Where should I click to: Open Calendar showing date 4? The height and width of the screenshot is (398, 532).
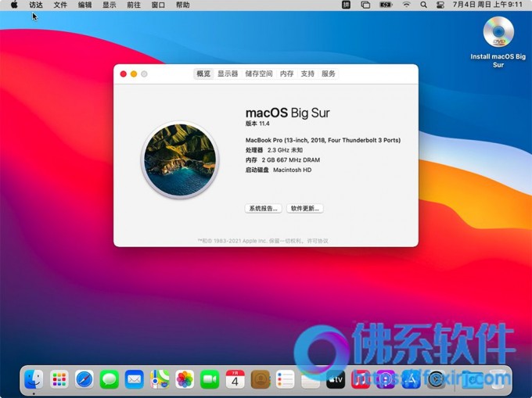point(235,379)
